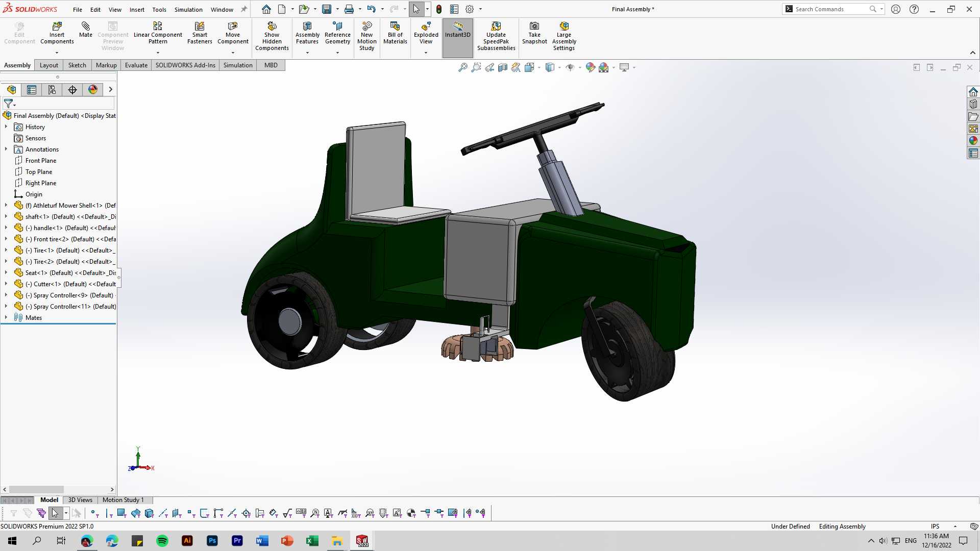This screenshot has width=980, height=551.
Task: Create a New Motion Study
Action: click(x=366, y=36)
